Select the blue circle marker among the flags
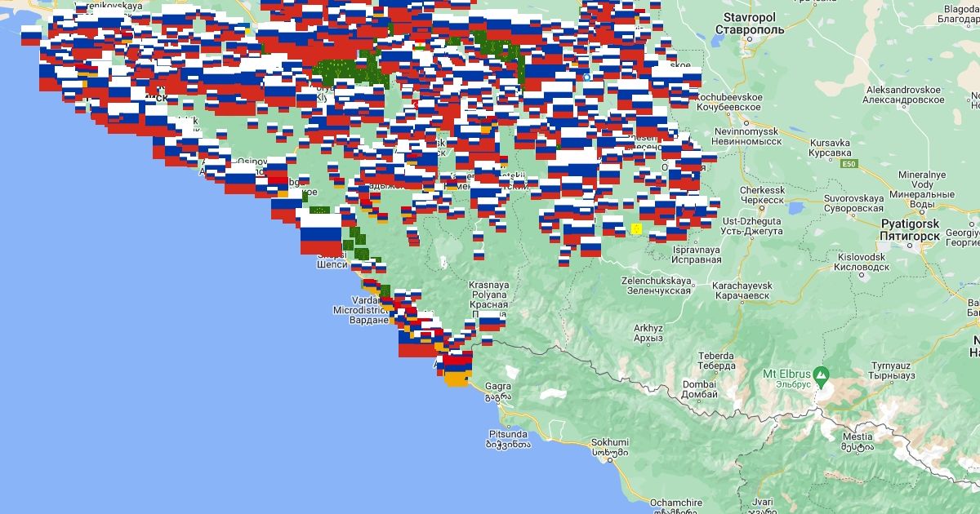The image size is (980, 514). [x=586, y=77]
